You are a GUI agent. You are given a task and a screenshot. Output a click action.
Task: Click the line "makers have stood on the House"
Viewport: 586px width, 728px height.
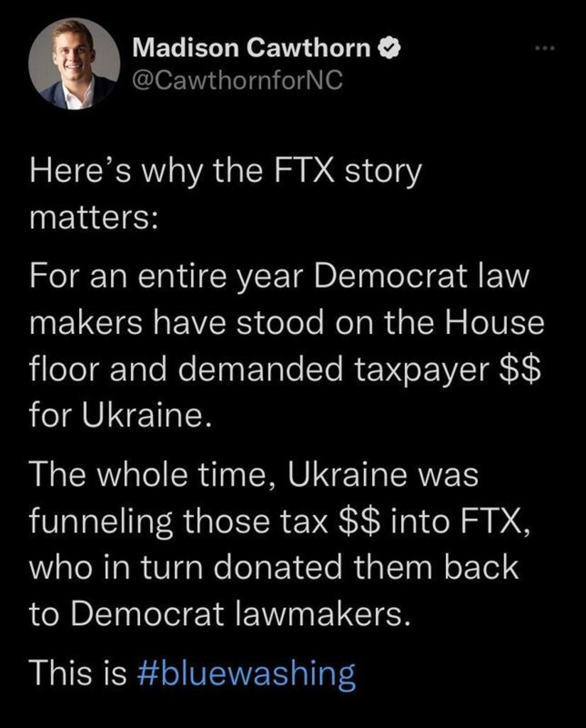[x=286, y=323]
